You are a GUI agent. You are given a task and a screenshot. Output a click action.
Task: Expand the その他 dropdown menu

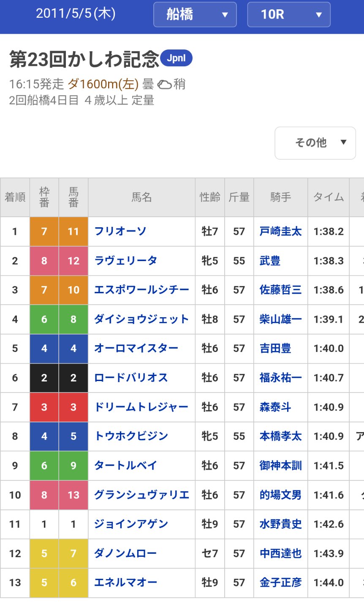click(x=315, y=143)
